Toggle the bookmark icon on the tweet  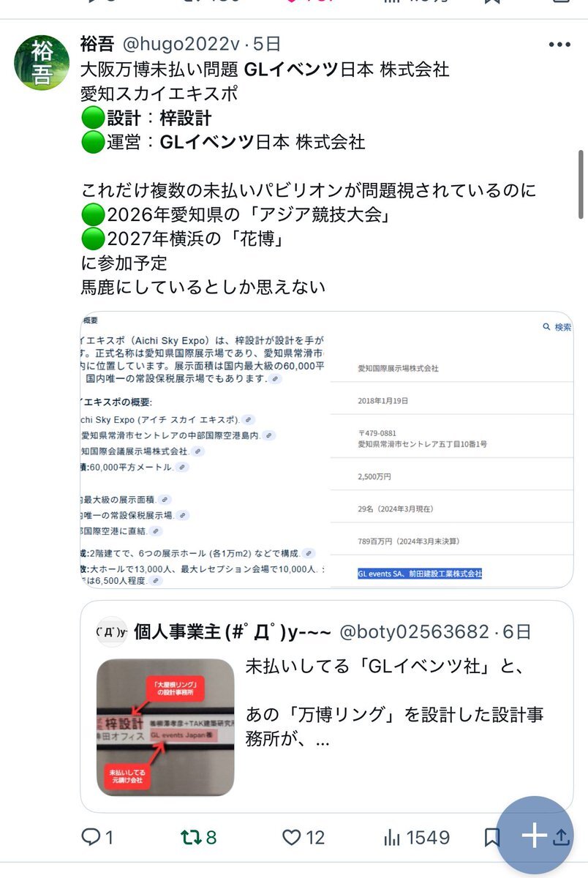coord(492,837)
